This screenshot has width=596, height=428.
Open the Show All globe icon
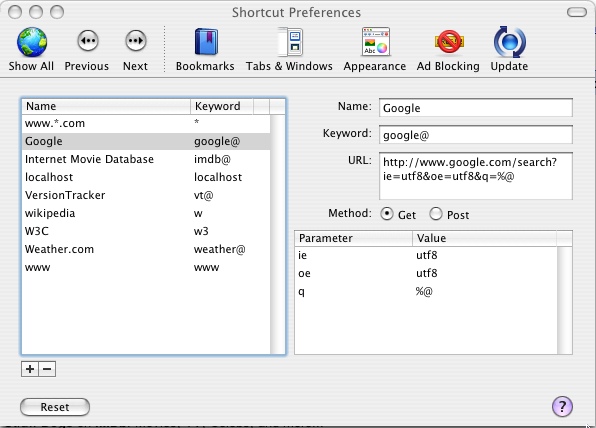pyautogui.click(x=32, y=42)
